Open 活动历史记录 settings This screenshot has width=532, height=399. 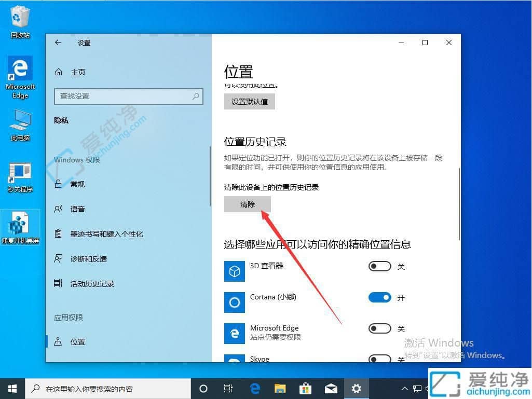[x=92, y=284]
